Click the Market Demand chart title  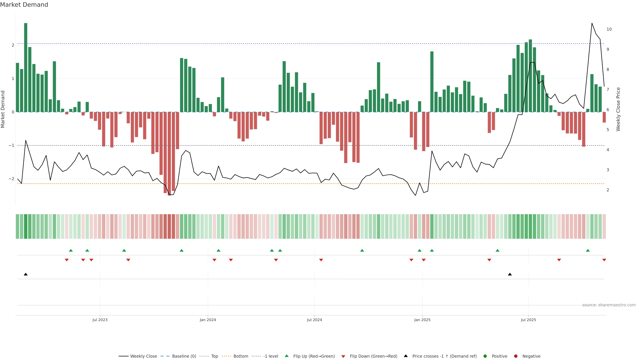[x=24, y=5]
